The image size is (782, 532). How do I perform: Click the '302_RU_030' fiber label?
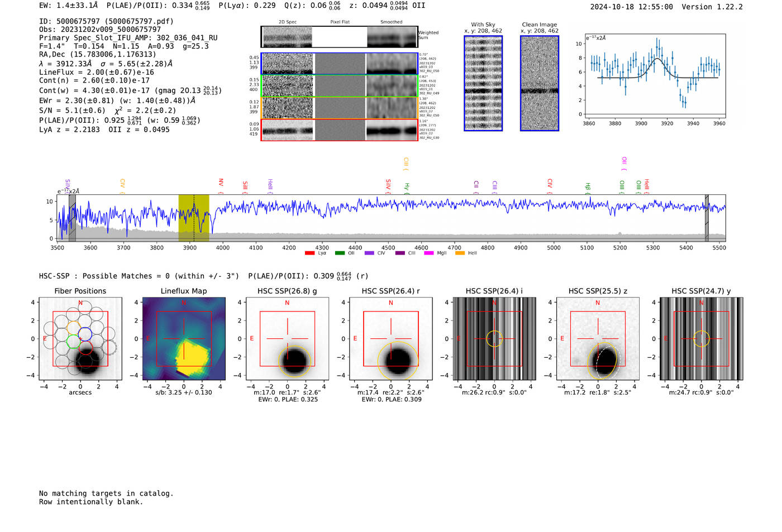pos(429,137)
